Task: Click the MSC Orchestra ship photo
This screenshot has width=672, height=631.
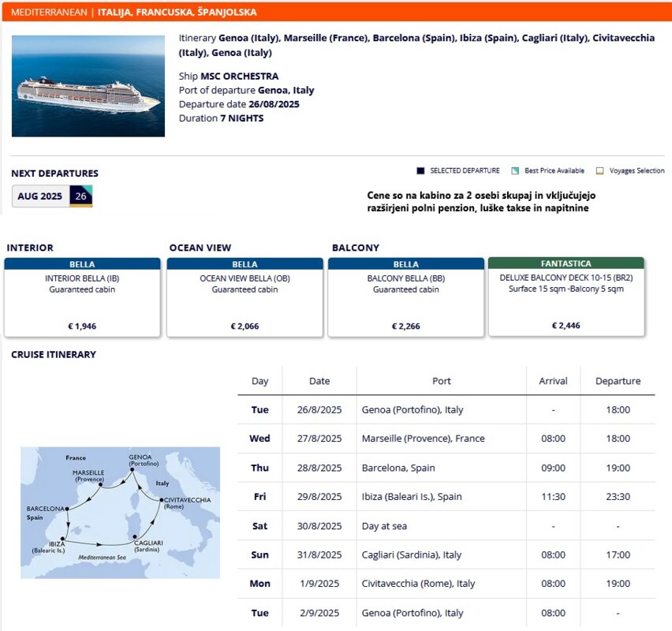Action: (x=88, y=86)
